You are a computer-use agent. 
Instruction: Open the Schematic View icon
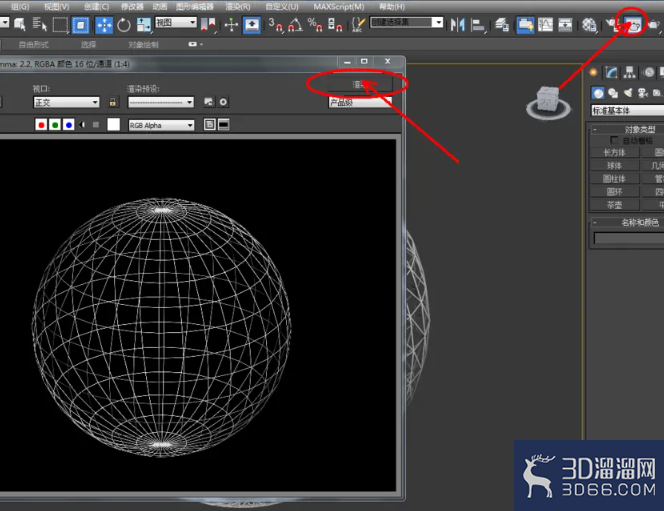[565, 25]
